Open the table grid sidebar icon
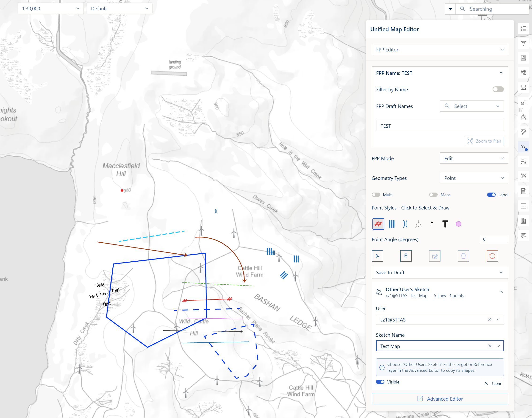Screen dimensions: 532x418 coord(524,206)
